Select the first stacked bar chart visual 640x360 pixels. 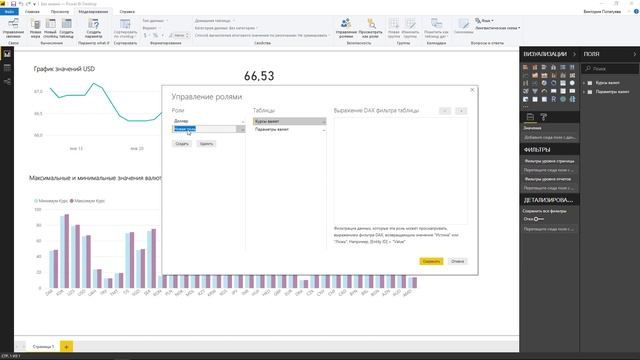526,67
